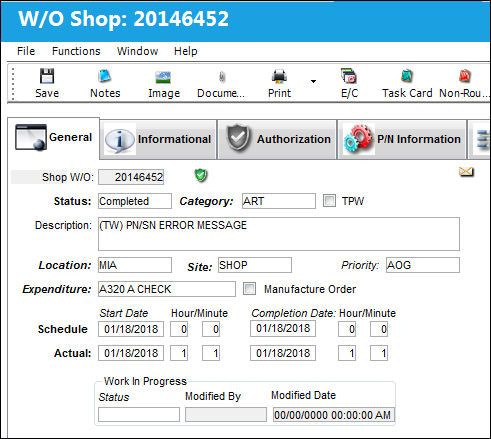Click the Actual start date field
This screenshot has width=491, height=439.
(131, 353)
